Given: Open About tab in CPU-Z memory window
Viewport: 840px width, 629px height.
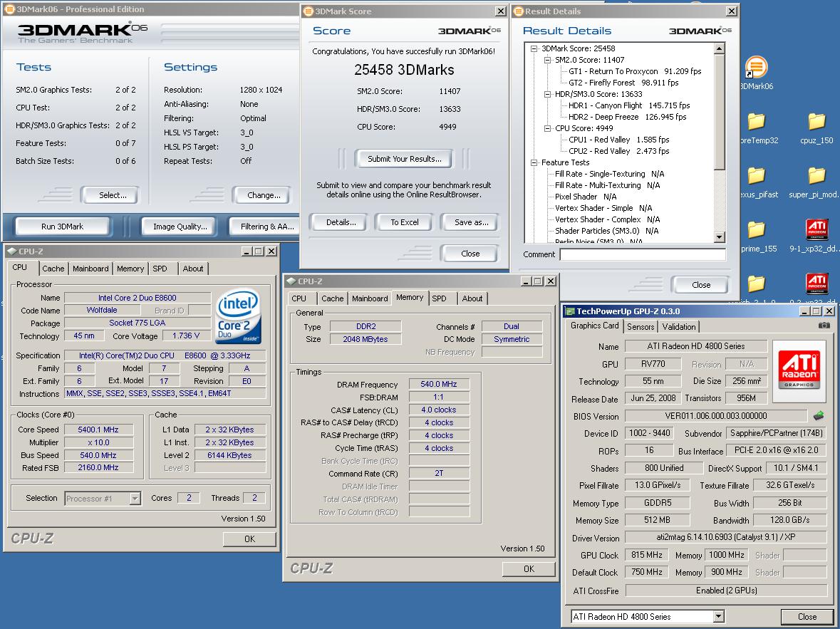Looking at the screenshot, I should 472,298.
